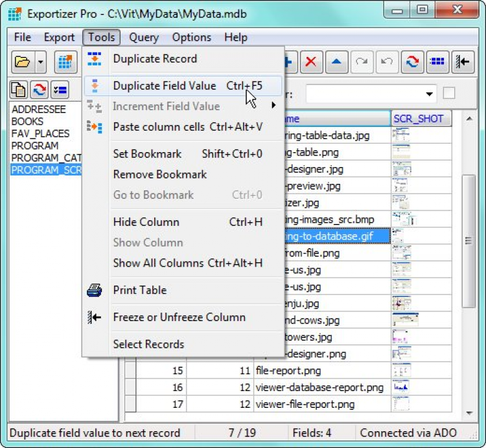Click the undo arrow toolbar button
The image size is (486, 448).
[x=387, y=62]
